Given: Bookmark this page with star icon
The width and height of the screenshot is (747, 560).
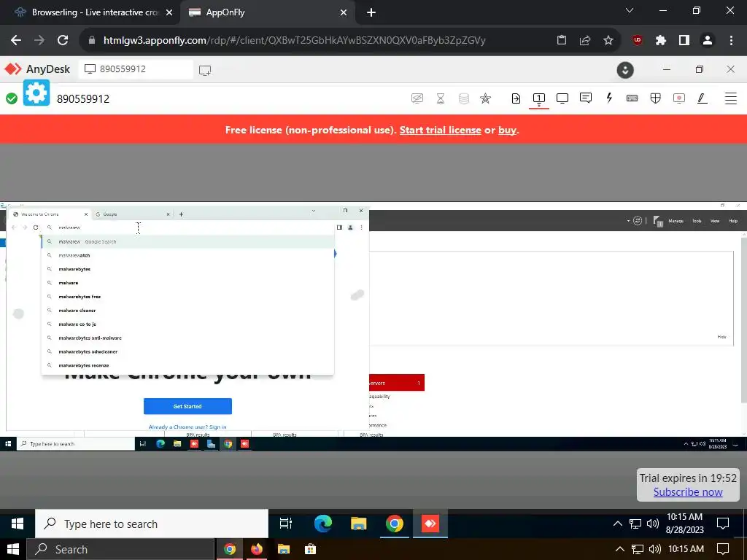Looking at the screenshot, I should click(608, 41).
